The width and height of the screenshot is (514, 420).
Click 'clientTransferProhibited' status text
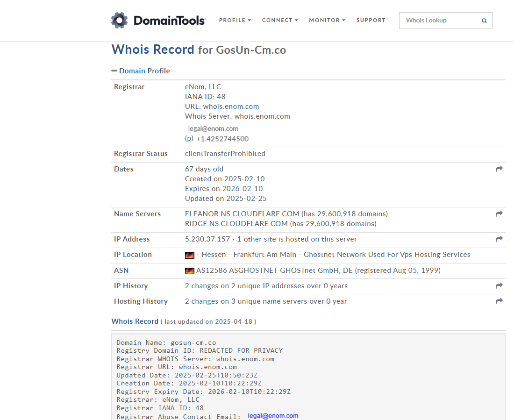pos(225,153)
